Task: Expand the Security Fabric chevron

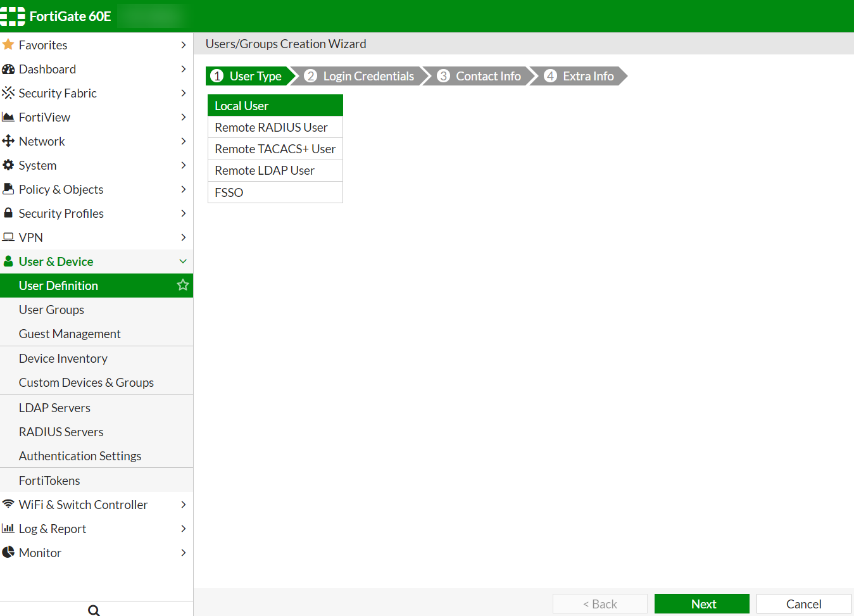Action: point(184,93)
